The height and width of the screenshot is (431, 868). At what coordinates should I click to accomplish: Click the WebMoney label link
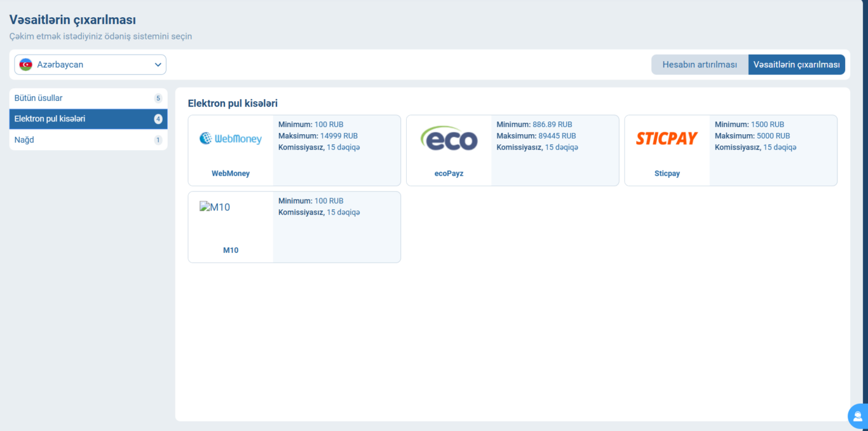coord(231,174)
